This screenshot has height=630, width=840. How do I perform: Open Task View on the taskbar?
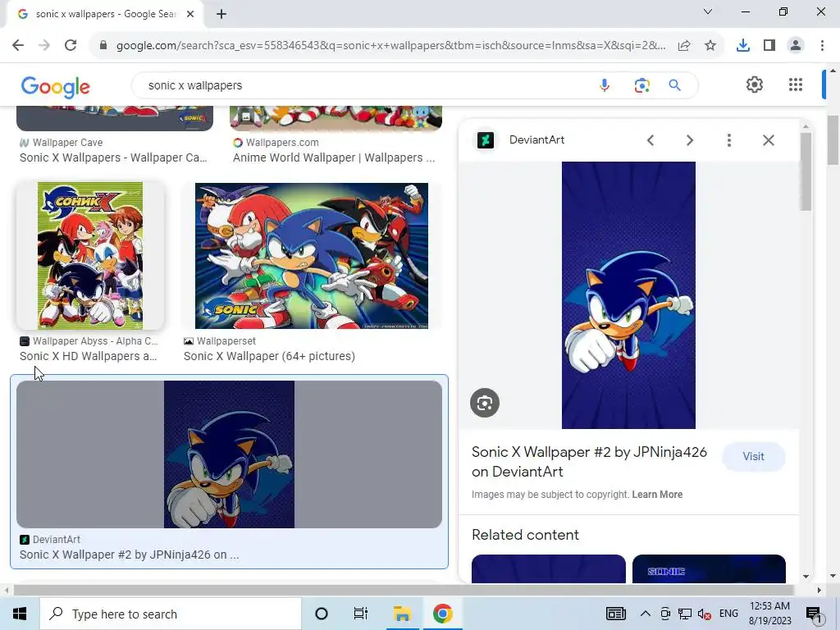361,614
